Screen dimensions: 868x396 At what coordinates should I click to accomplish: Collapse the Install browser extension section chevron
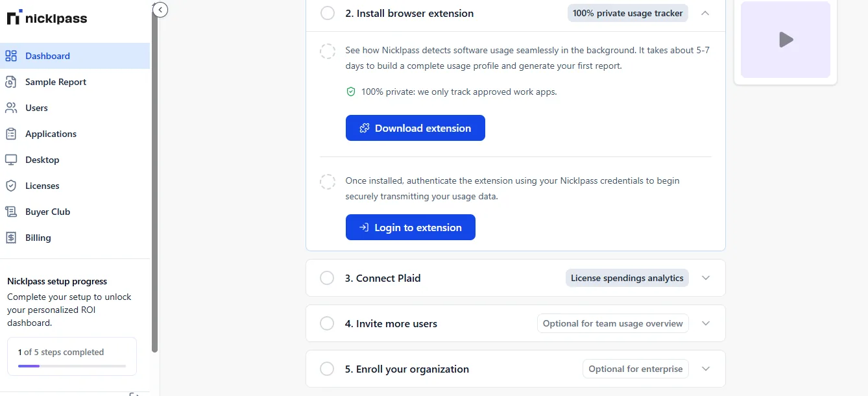point(706,13)
